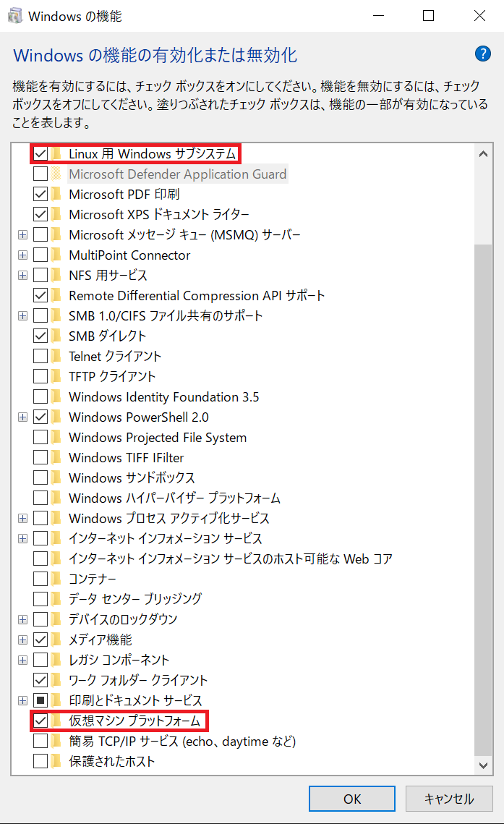Enable Windows ハイパーバイザー プラットフォーム checkbox
Screen dimensions: 504x824
[40, 498]
